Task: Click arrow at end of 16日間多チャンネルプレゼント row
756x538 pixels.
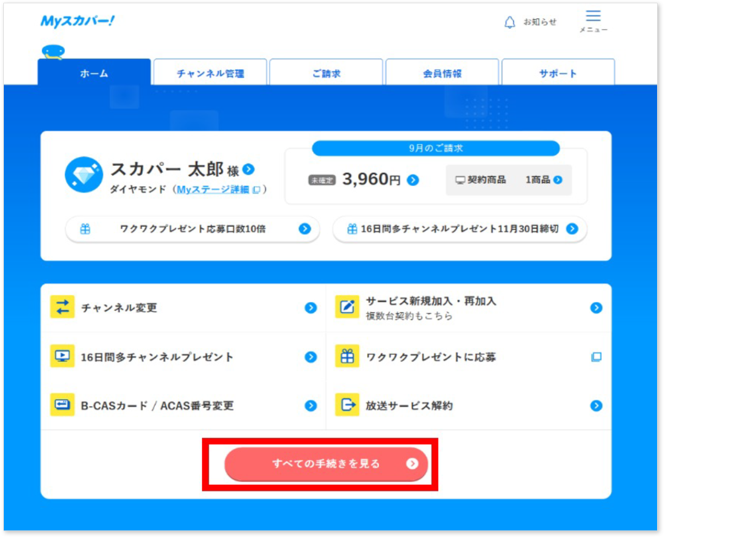Action: [311, 357]
